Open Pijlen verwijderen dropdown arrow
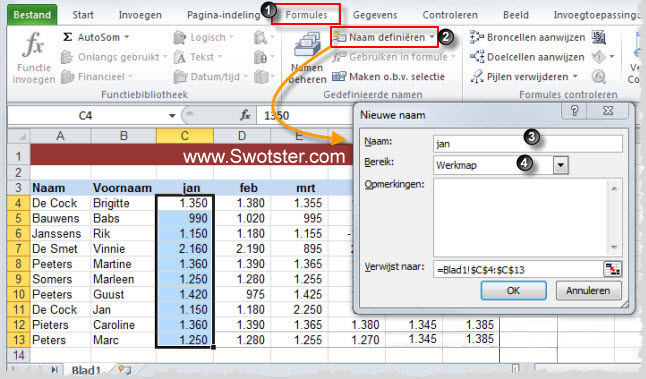 click(575, 77)
